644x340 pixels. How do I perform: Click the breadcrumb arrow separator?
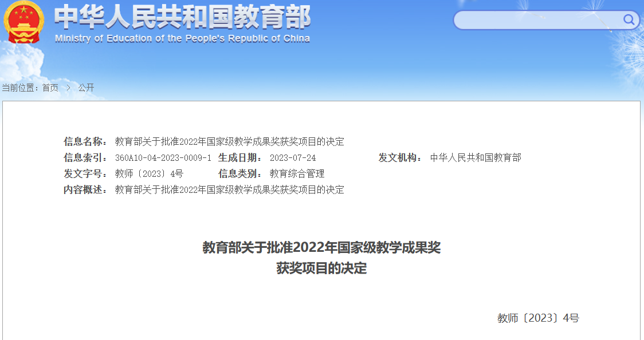click(x=68, y=88)
